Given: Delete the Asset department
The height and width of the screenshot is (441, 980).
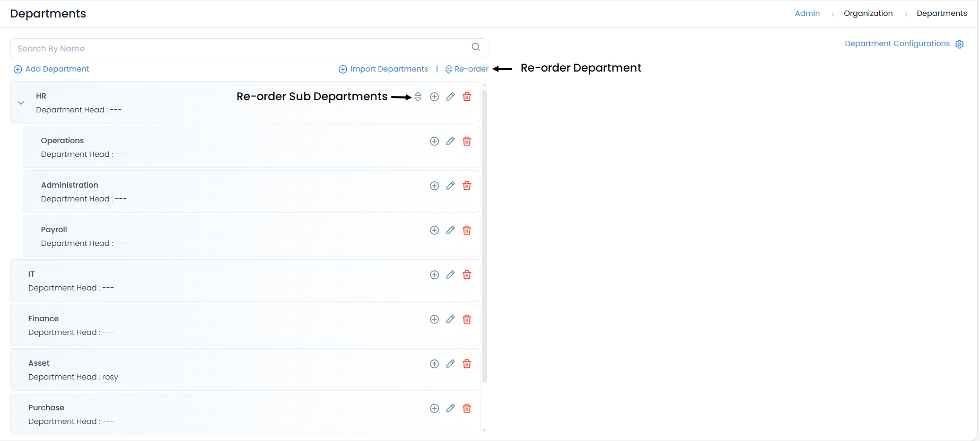Looking at the screenshot, I should (x=467, y=364).
